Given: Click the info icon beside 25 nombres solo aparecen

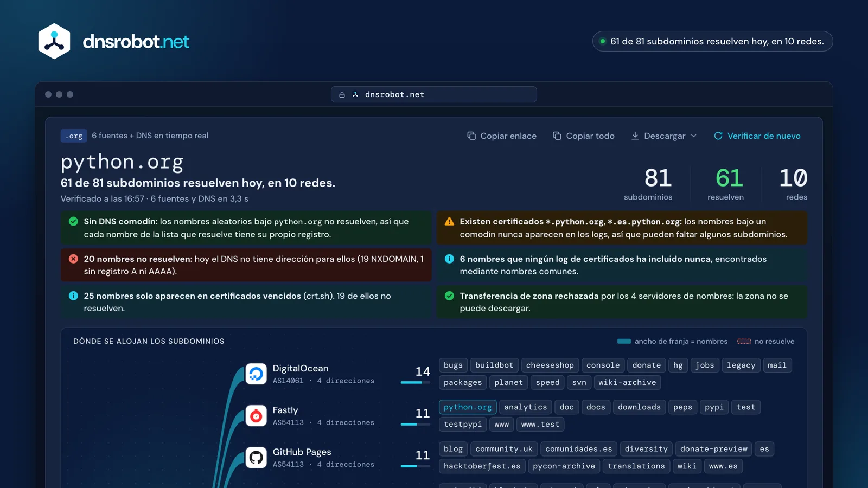Looking at the screenshot, I should point(73,296).
